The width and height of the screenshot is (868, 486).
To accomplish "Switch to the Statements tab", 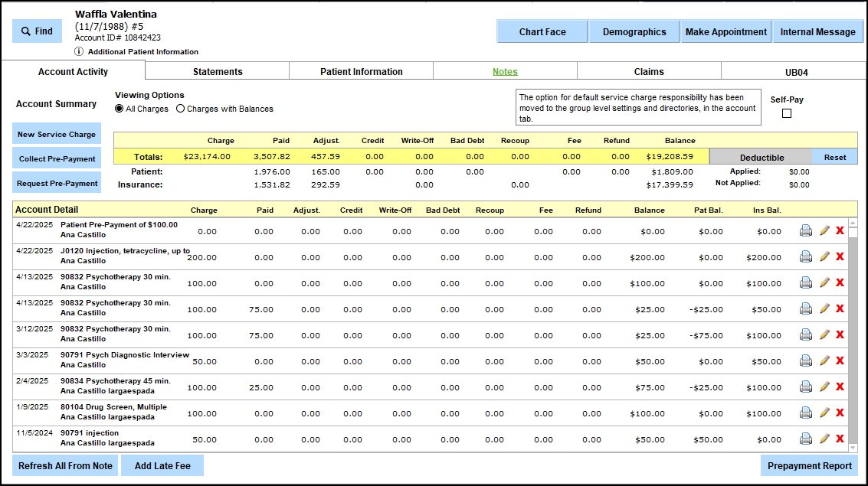I will coord(218,72).
